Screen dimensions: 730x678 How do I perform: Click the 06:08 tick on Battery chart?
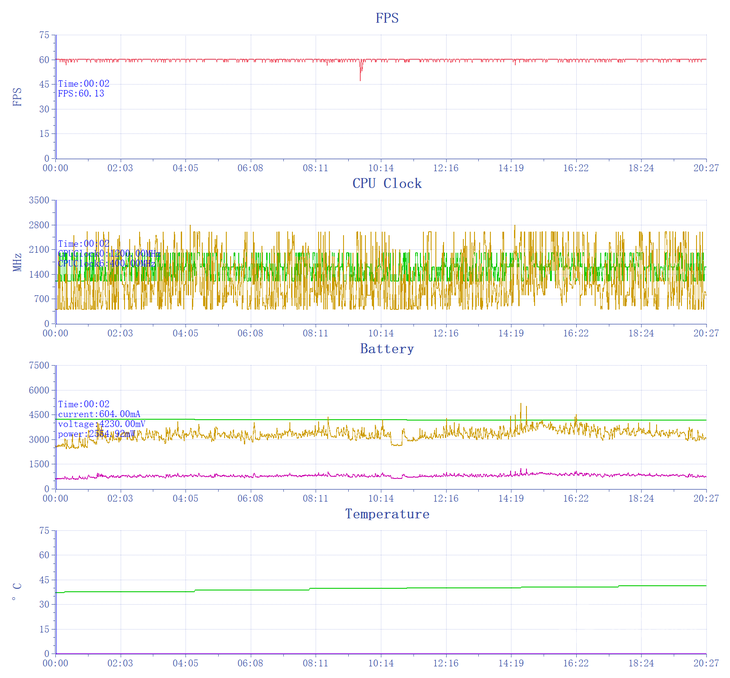250,498
